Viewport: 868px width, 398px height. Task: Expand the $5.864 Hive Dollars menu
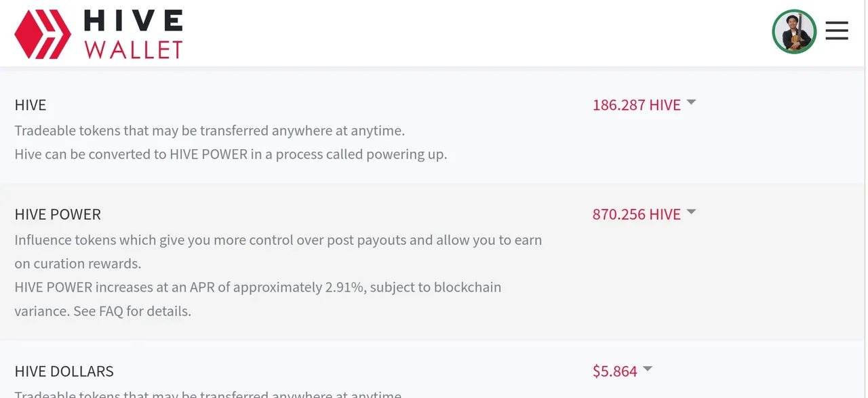point(623,371)
